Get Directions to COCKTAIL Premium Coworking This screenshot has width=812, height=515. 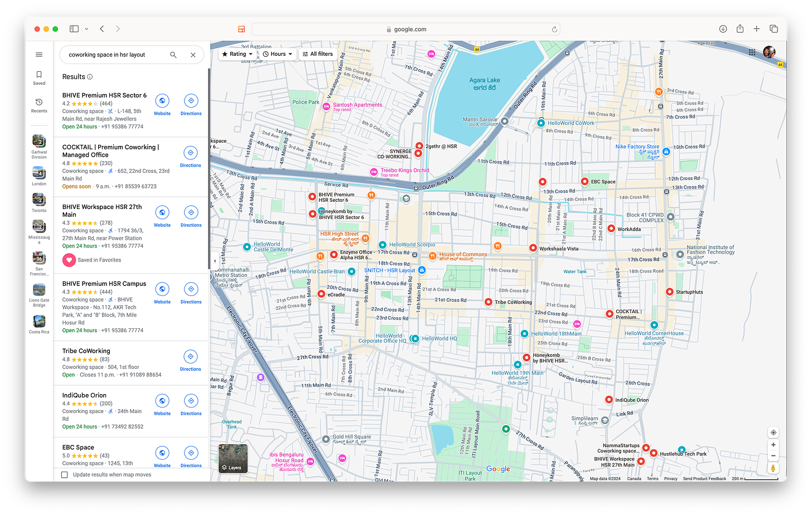tap(191, 156)
